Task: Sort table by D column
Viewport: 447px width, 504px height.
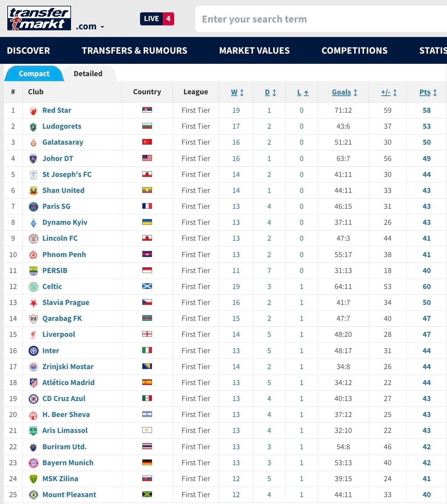Action: click(270, 92)
